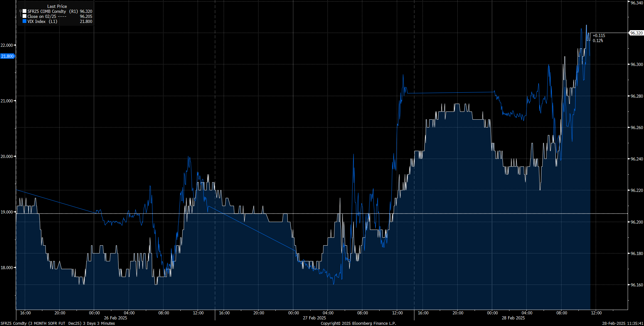Click the 96.205 value in the legend

click(x=86, y=16)
